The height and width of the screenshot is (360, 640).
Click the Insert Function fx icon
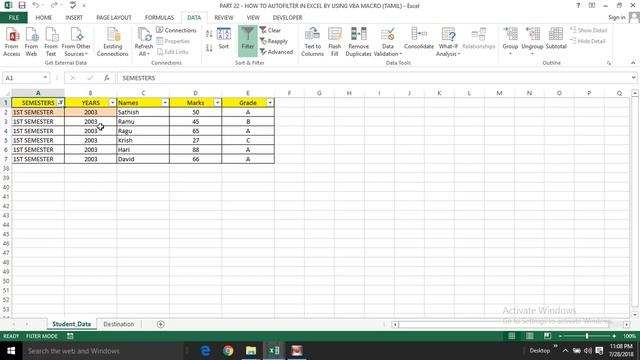coord(107,78)
